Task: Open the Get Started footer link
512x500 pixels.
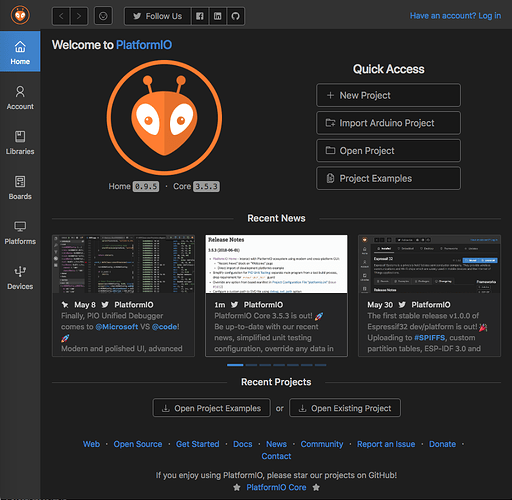Action: point(198,444)
